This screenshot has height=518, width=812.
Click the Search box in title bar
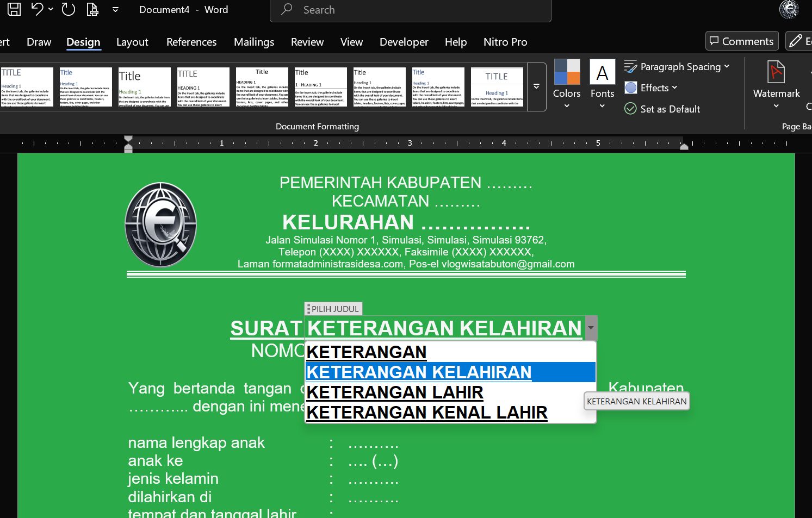click(x=410, y=10)
